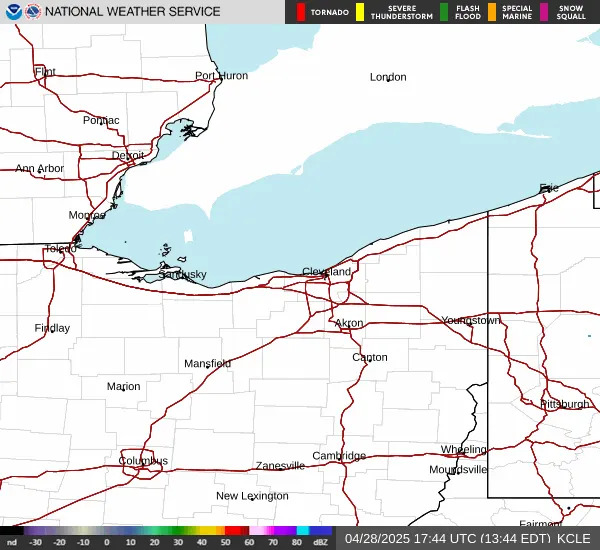Click the 0 value on dBZ scale
600x550 pixels.
click(107, 542)
